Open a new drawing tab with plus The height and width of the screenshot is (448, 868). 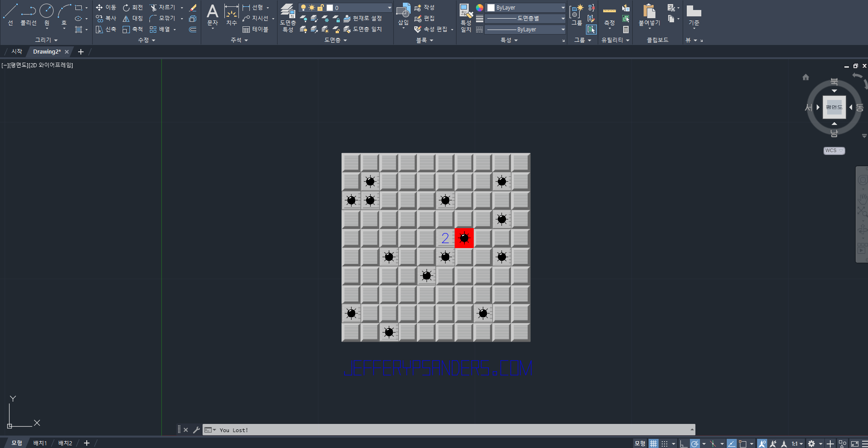pos(81,52)
